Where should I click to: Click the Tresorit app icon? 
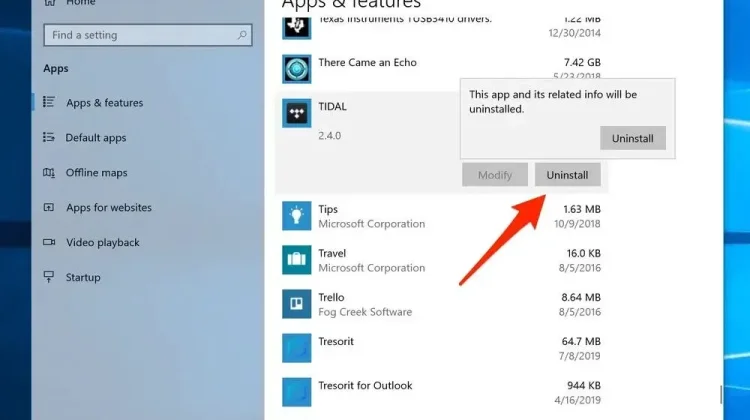297,348
